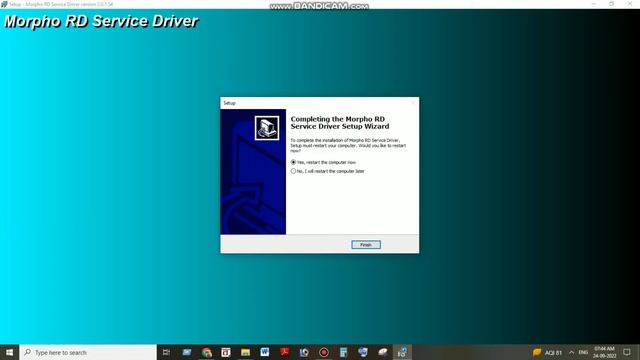This screenshot has width=640, height=360.
Task: Close the Setup installer window
Action: pyautogui.click(x=630, y=4)
